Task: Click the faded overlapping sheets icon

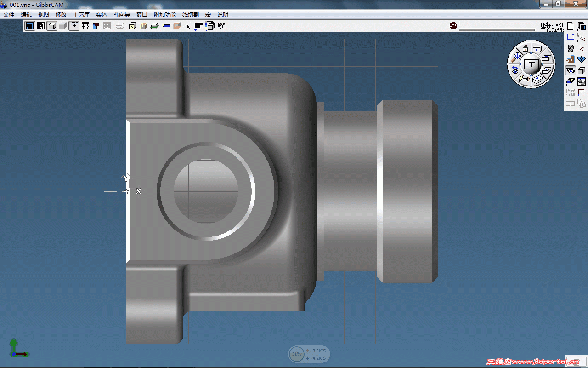Action: (x=120, y=26)
